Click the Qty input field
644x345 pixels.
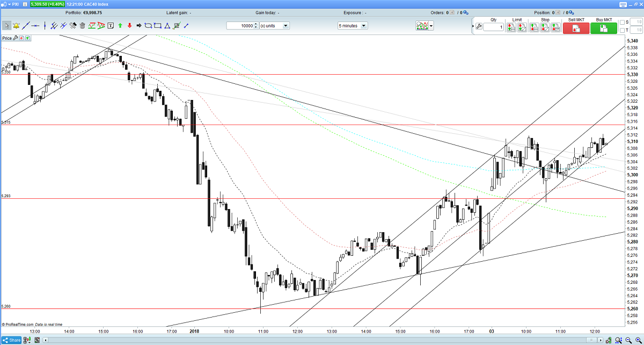click(493, 27)
